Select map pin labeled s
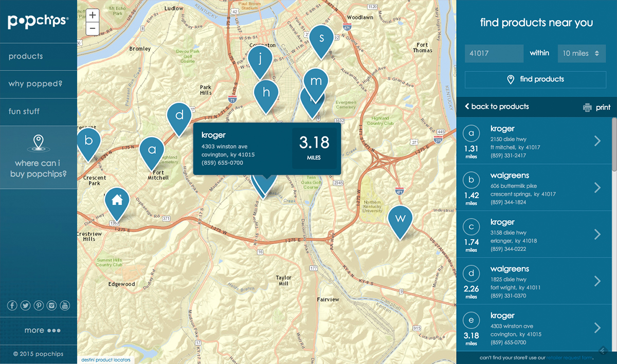This screenshot has width=617, height=364. [x=322, y=39]
